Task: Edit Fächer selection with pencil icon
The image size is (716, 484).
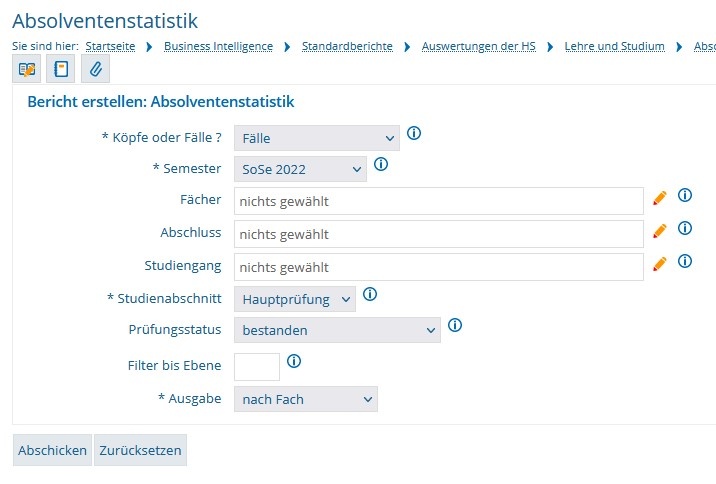Action: [x=659, y=199]
